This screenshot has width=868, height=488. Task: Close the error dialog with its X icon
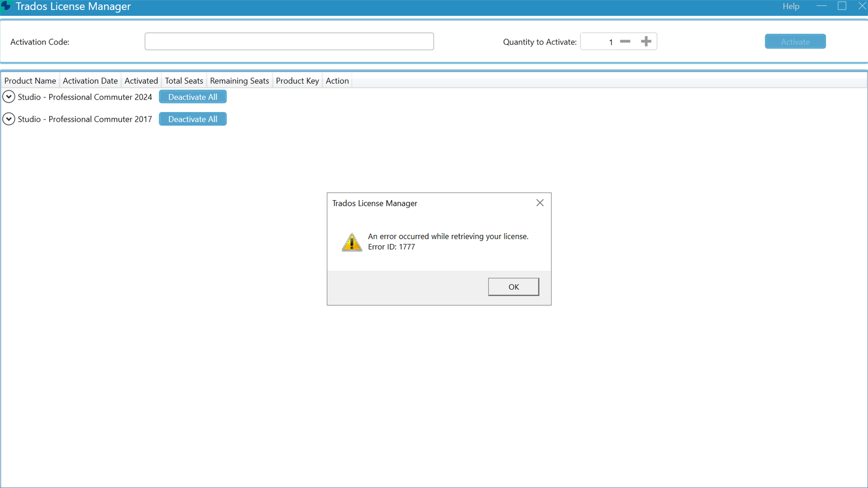[540, 203]
